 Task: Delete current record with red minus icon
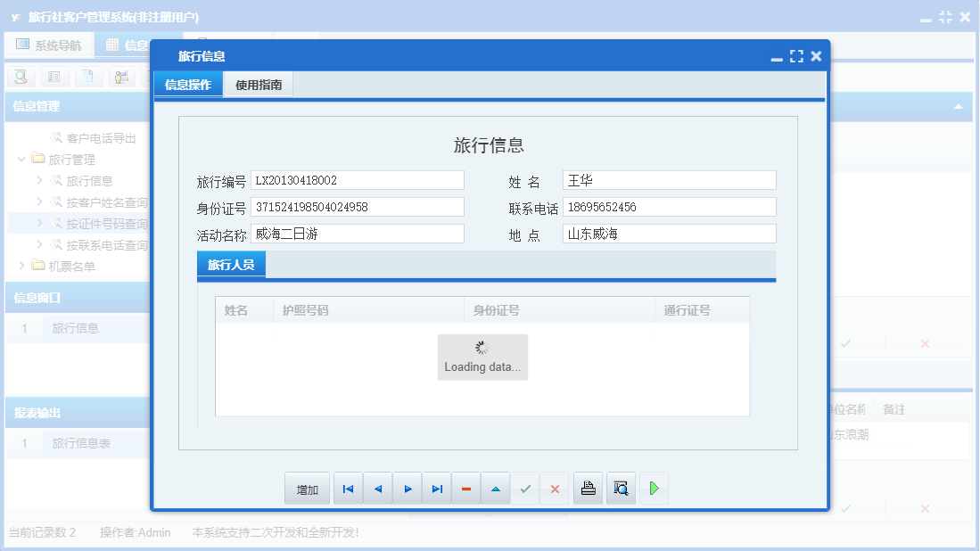click(x=466, y=488)
